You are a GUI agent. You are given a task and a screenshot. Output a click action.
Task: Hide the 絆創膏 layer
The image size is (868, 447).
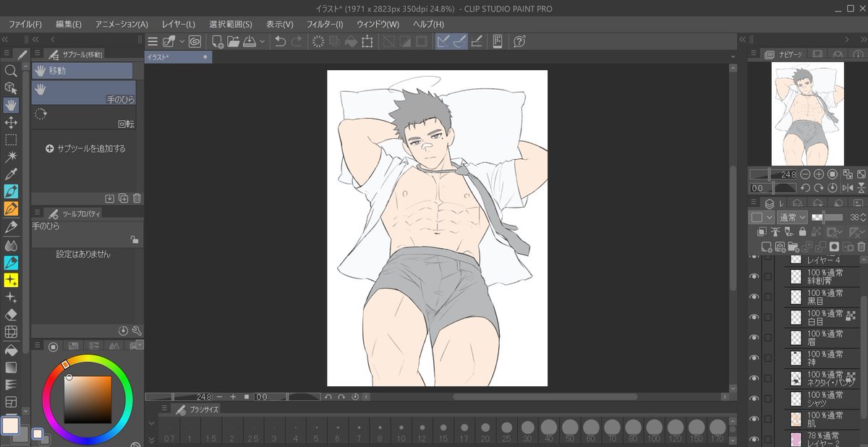(754, 276)
